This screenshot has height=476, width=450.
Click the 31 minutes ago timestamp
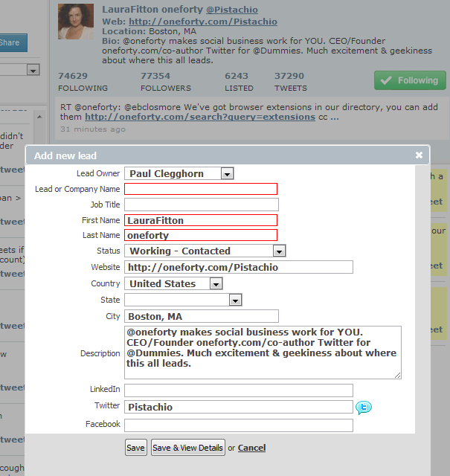point(93,129)
